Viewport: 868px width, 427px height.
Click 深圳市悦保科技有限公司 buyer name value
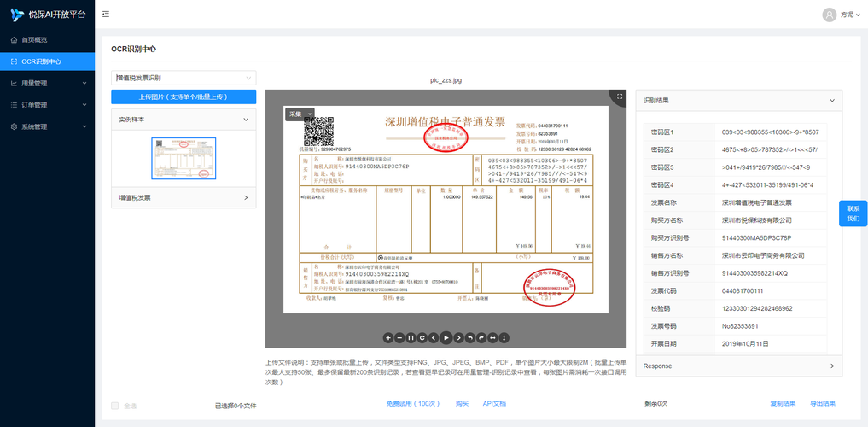[x=757, y=219]
